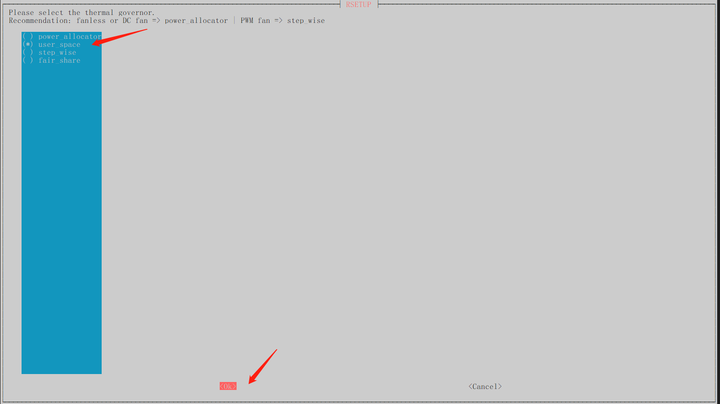Click the user_space option label
The image size is (720, 404).
[59, 45]
